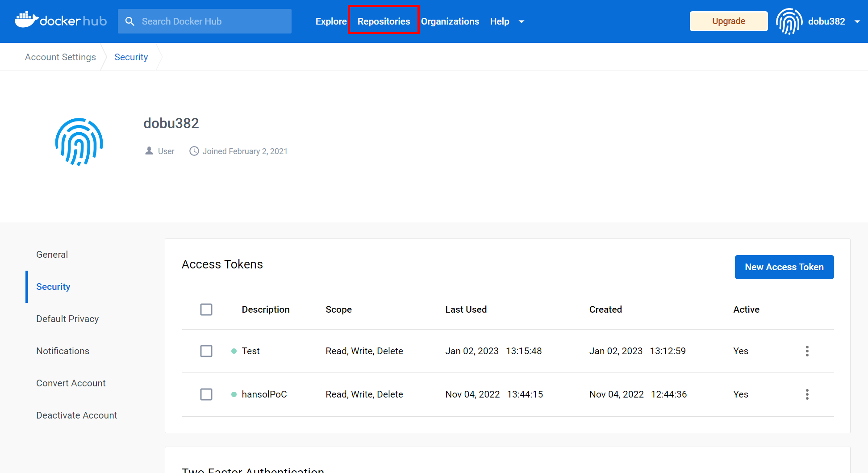Click the Upgrade button
The width and height of the screenshot is (868, 473).
click(x=728, y=21)
